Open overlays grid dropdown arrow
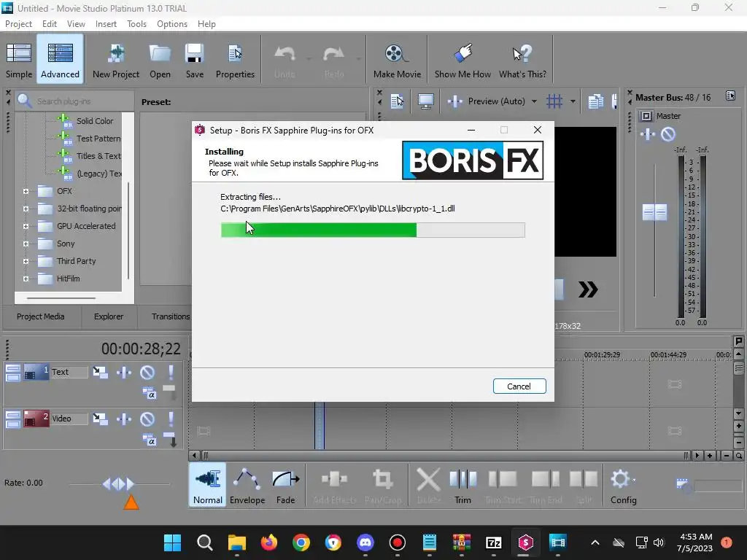This screenshot has height=560, width=747. point(573,101)
